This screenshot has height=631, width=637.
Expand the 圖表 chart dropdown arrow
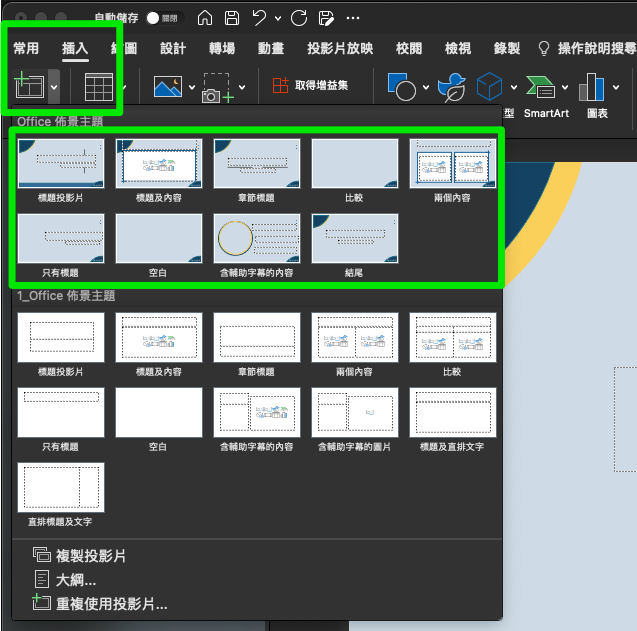point(616,87)
